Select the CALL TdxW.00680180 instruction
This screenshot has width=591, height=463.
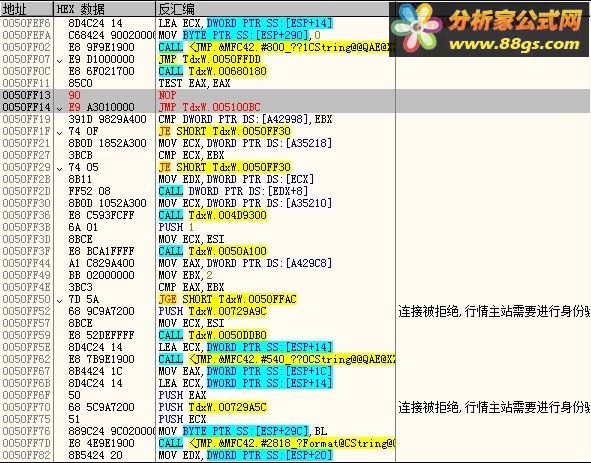pos(213,71)
